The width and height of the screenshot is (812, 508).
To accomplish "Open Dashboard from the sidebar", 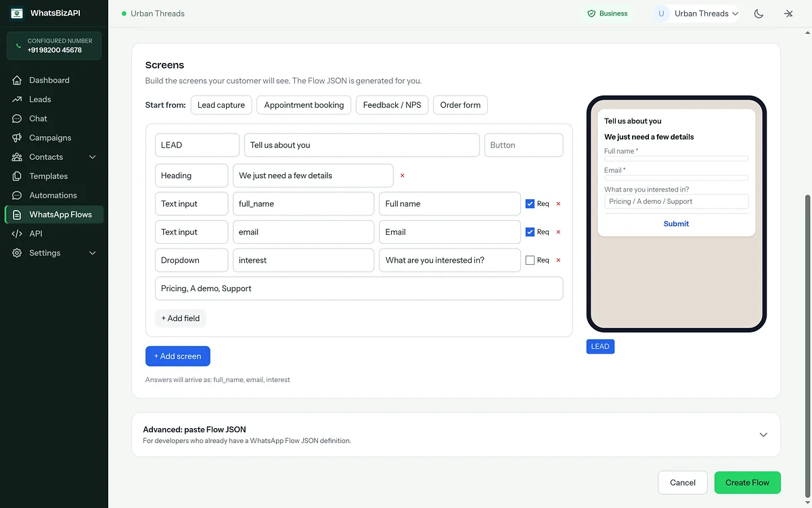I will (54, 80).
